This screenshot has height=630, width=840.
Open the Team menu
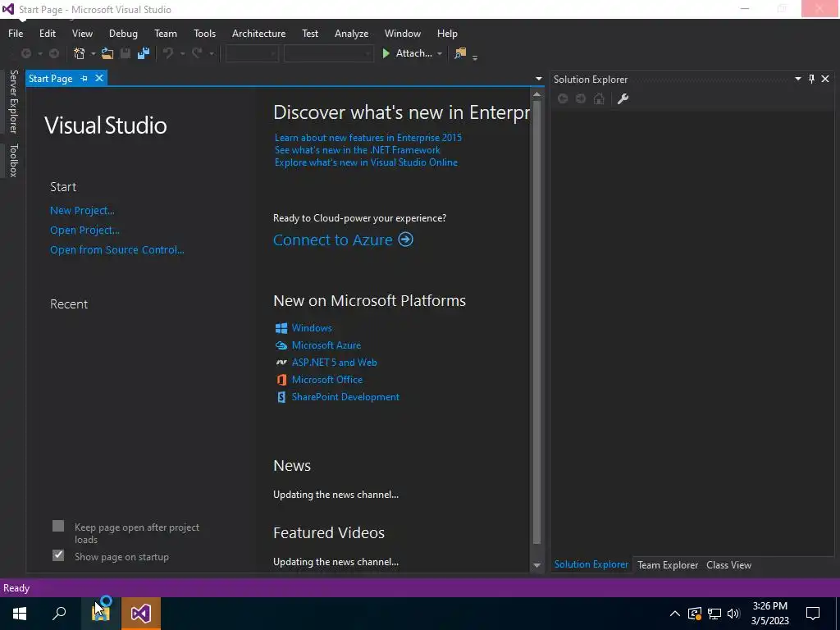pyautogui.click(x=166, y=33)
